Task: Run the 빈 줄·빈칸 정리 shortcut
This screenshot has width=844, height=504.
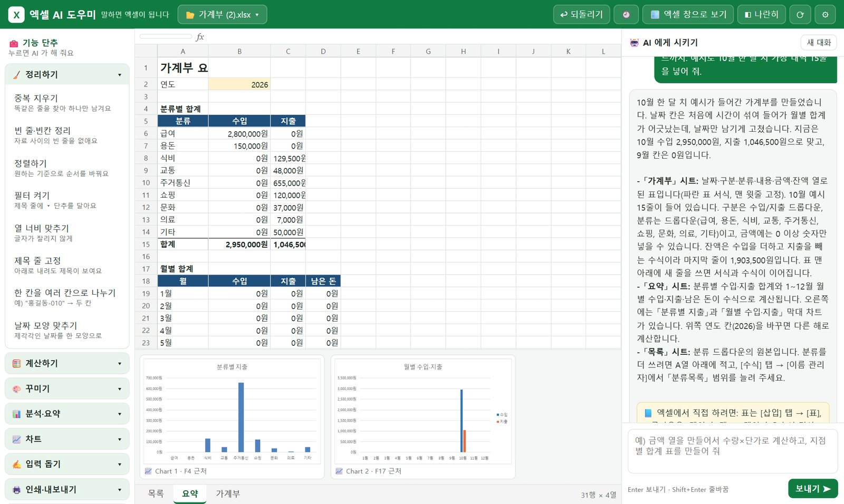Action: pyautogui.click(x=67, y=135)
